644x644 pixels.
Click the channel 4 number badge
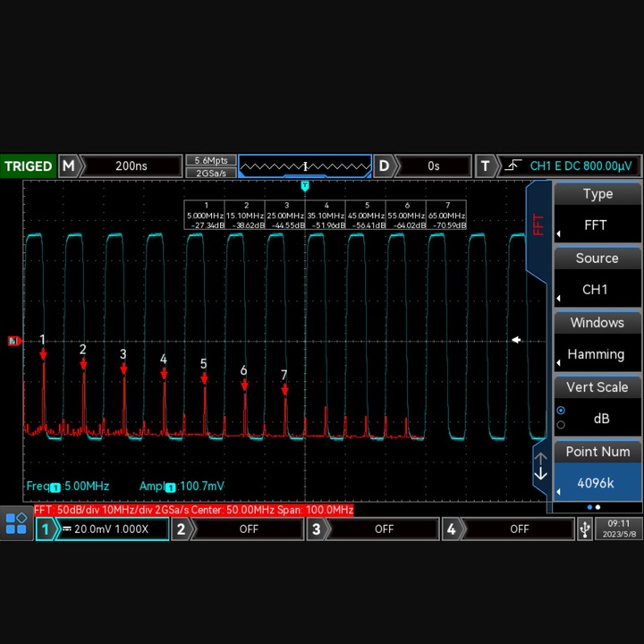click(x=451, y=529)
